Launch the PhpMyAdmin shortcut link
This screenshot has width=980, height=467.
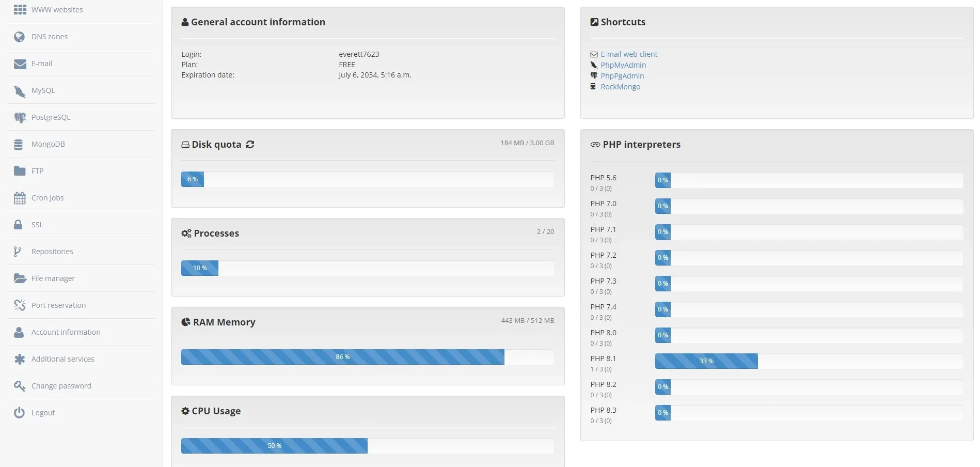point(623,65)
